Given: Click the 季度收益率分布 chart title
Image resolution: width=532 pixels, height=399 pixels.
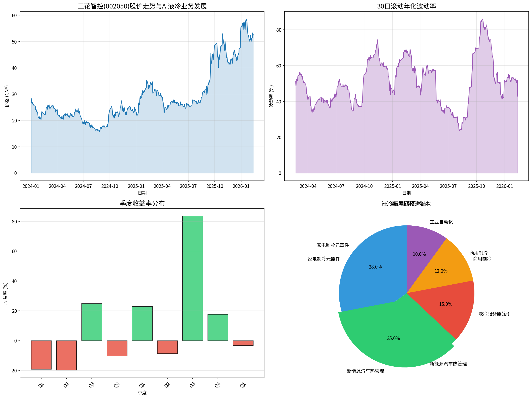Looking at the screenshot, I should coord(142,203).
